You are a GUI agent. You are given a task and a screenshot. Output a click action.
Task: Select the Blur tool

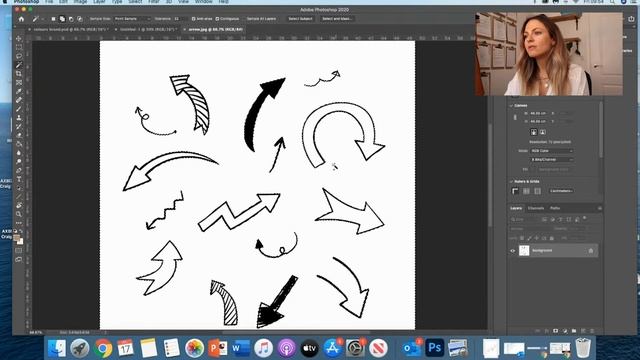19,153
